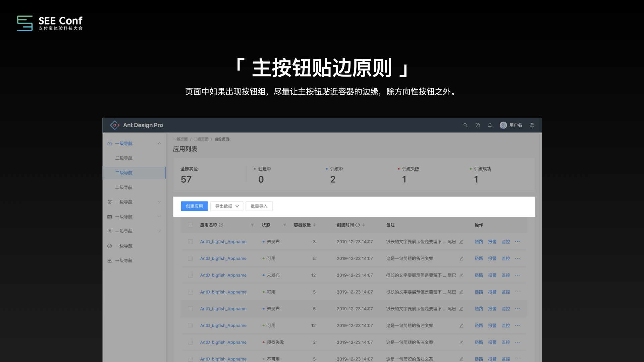Click edit pencil in first table row
Viewport: 644px width, 362px height.
coord(461,242)
